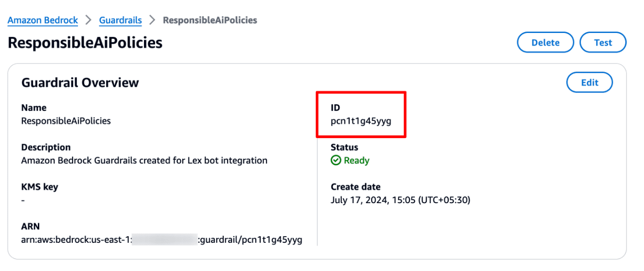Screen dimensions: 644x271
Task: Click the ResponsibleAiPolicies page heading
Action: coord(85,43)
